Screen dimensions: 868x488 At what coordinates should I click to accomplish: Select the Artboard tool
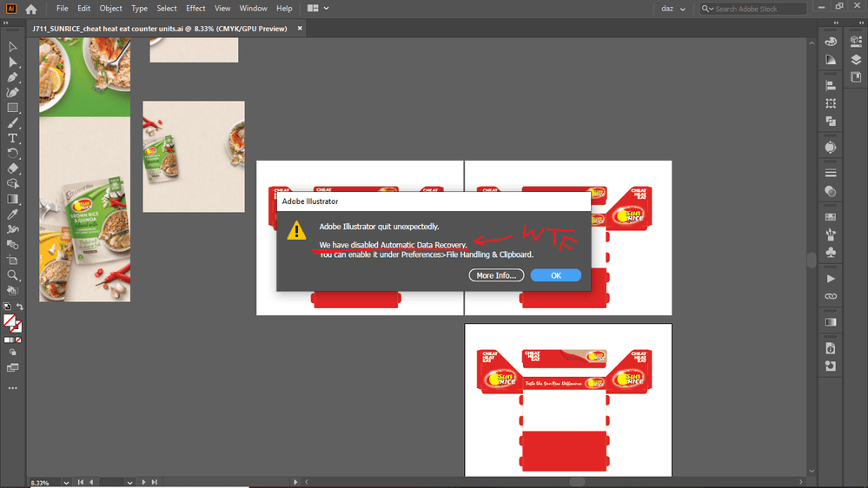pyautogui.click(x=13, y=260)
